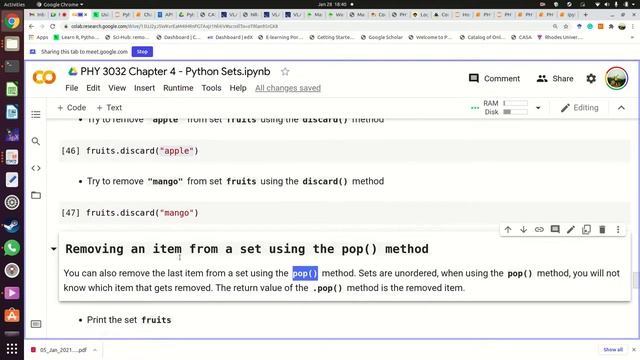This screenshot has height=360, width=640.
Task: Reload the page
Action: tap(53, 26)
